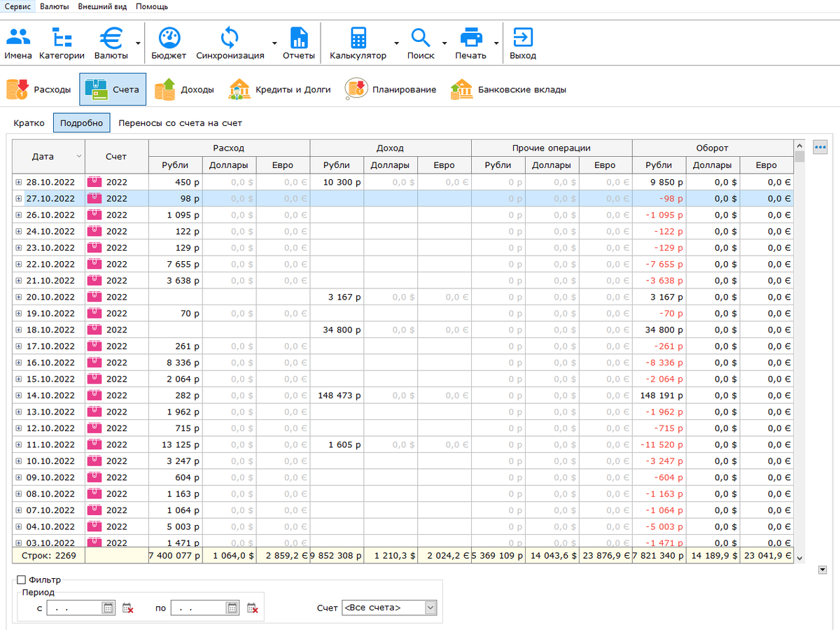Launch the Калькулятор calculator icon
This screenshot has width=840, height=630.
(x=358, y=43)
